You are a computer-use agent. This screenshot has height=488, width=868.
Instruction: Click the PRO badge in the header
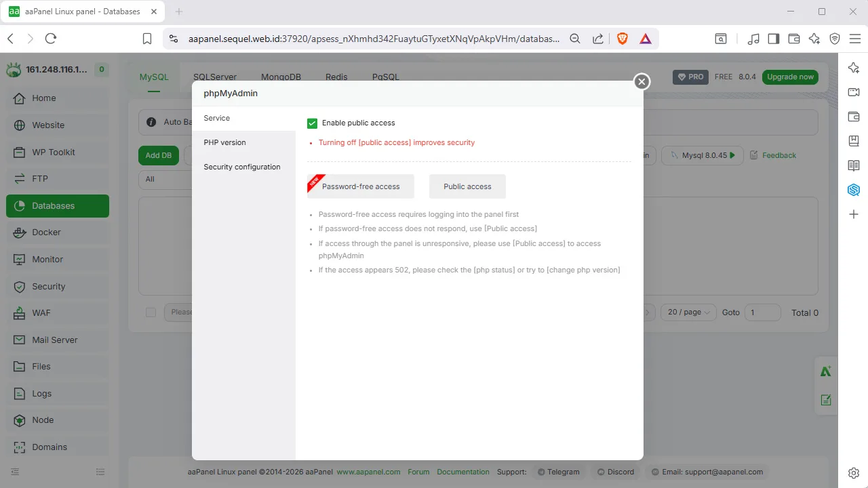(x=690, y=77)
